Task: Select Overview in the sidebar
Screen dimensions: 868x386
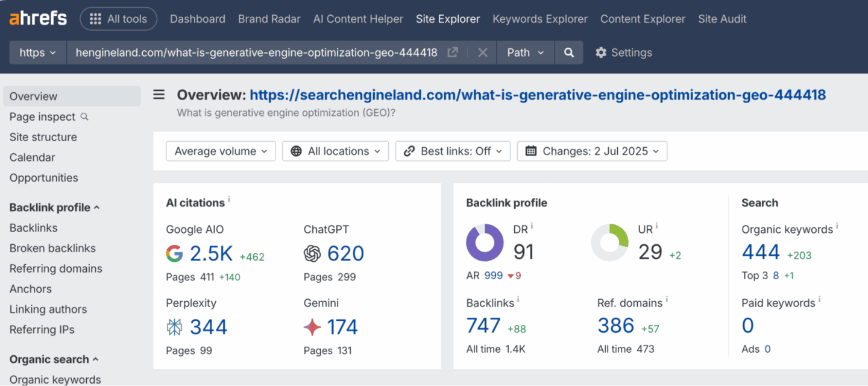Action: 72,96
